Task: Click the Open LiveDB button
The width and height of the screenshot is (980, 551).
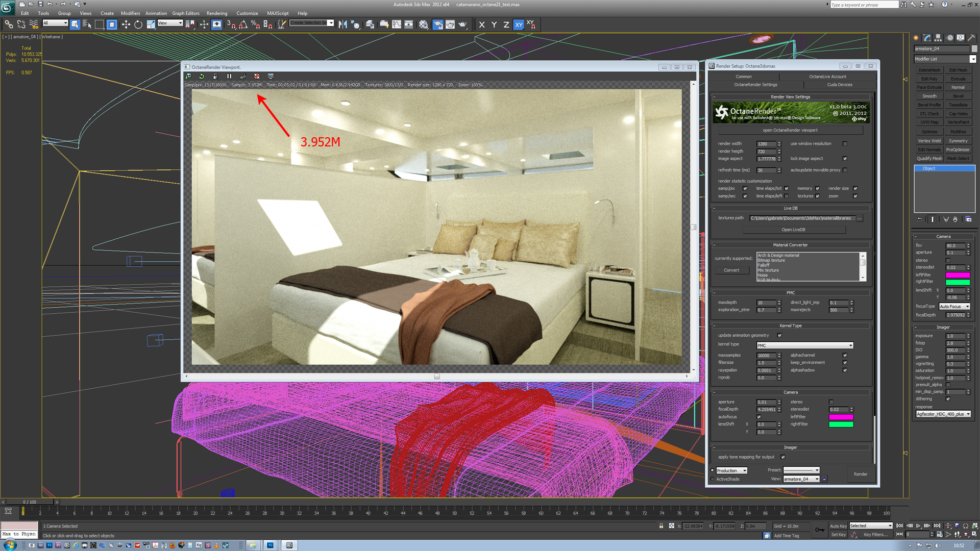Action: pos(793,230)
